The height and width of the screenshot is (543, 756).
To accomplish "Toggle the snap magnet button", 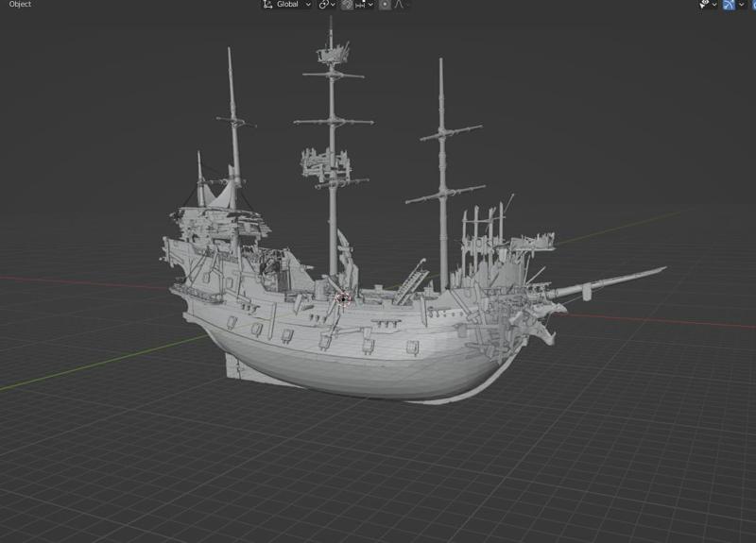I will point(347,5).
